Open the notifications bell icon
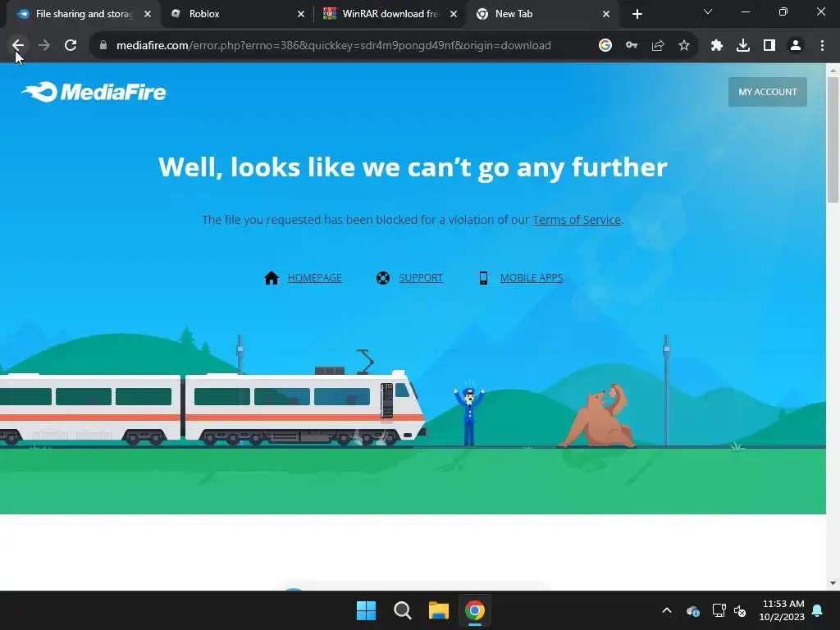 coord(818,610)
